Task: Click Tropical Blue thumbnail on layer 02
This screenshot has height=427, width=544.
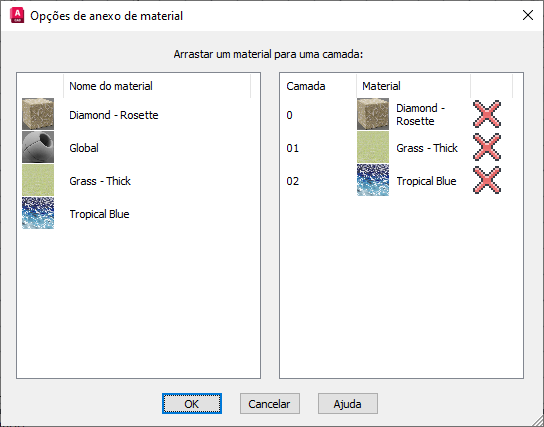Action: (x=373, y=180)
